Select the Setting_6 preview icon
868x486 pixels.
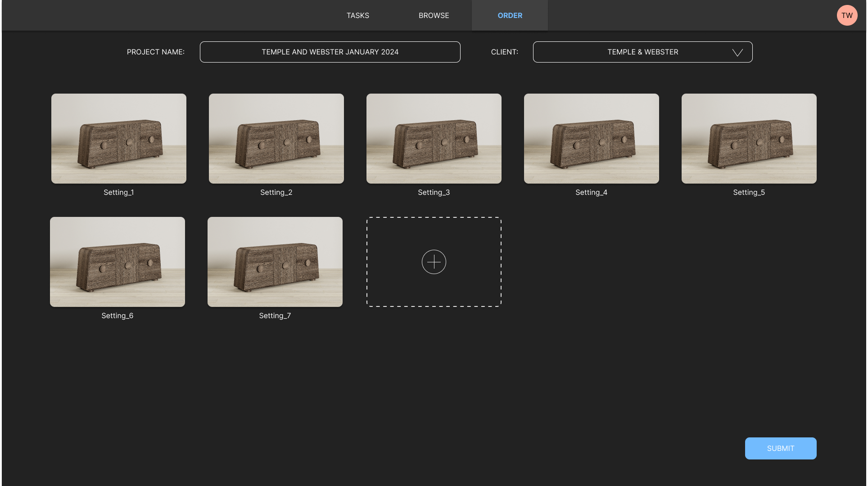117,261
